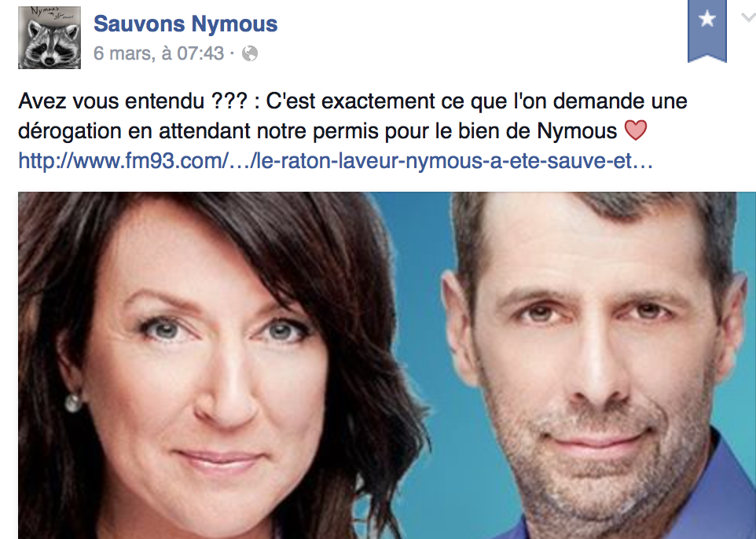Open the shared photo of two radio hosts
This screenshot has height=539, width=756.
click(x=387, y=365)
